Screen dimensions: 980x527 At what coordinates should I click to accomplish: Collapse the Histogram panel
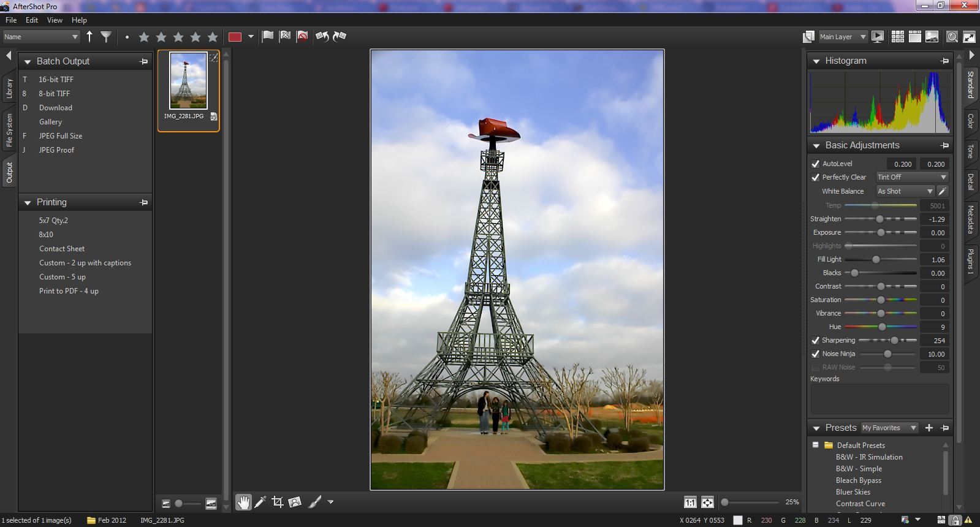[816, 61]
